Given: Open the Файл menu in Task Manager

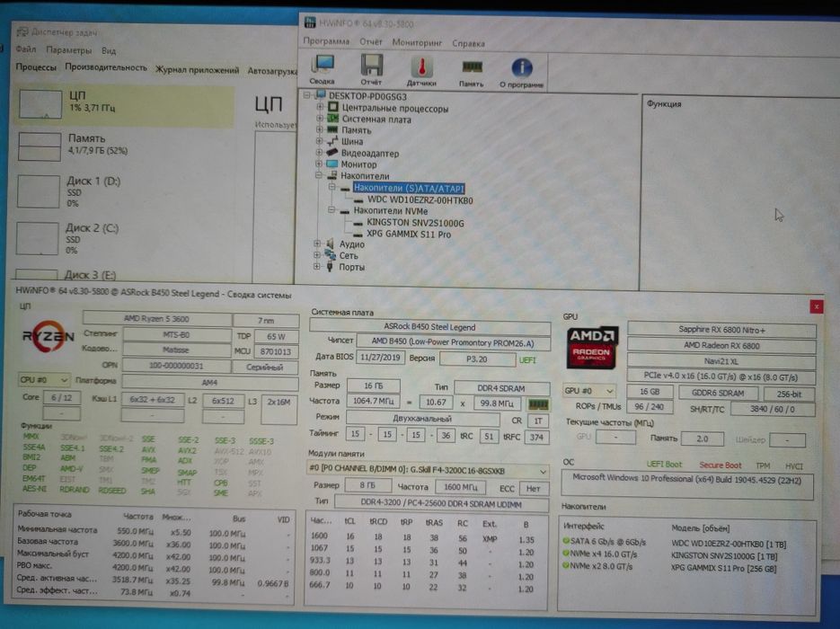Looking at the screenshot, I should [26, 49].
